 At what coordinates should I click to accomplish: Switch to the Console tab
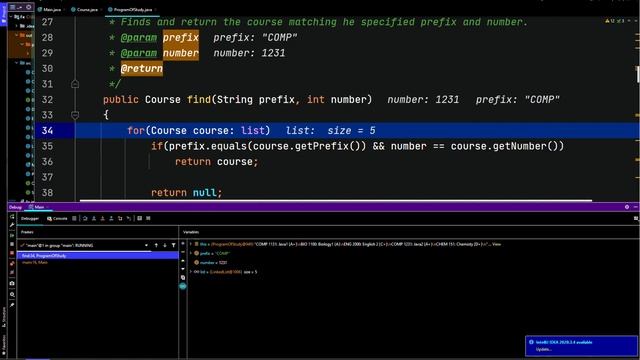[x=57, y=219]
